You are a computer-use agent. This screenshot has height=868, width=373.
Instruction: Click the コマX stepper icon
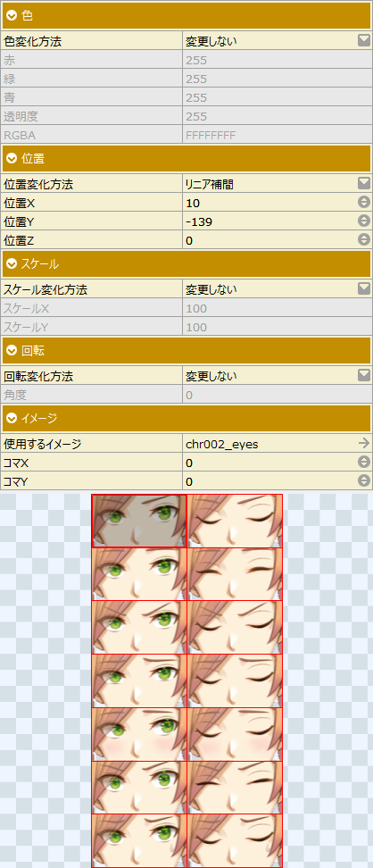coord(363,462)
